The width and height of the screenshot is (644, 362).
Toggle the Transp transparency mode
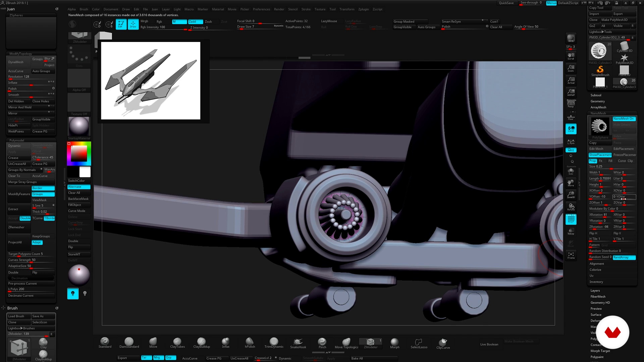(571, 231)
